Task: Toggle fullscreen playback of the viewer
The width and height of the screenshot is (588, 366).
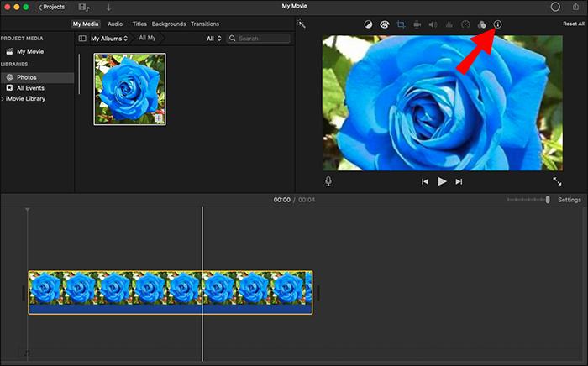Action: [x=557, y=181]
